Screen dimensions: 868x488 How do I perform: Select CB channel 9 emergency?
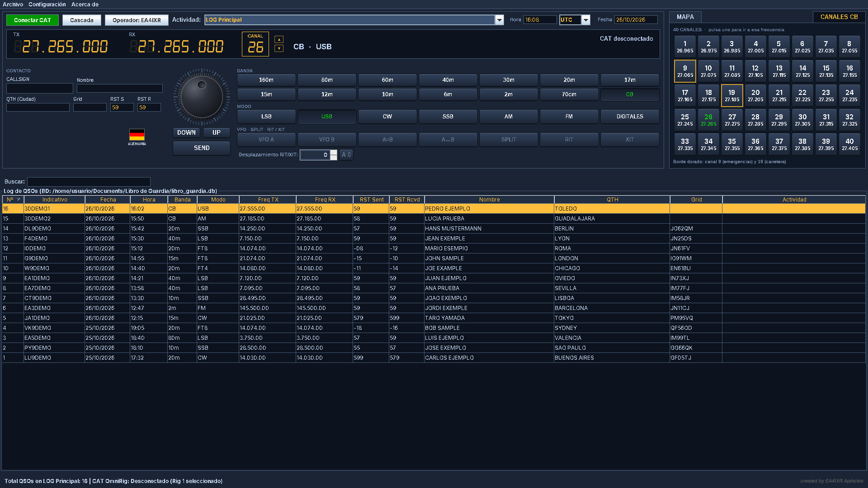point(685,71)
